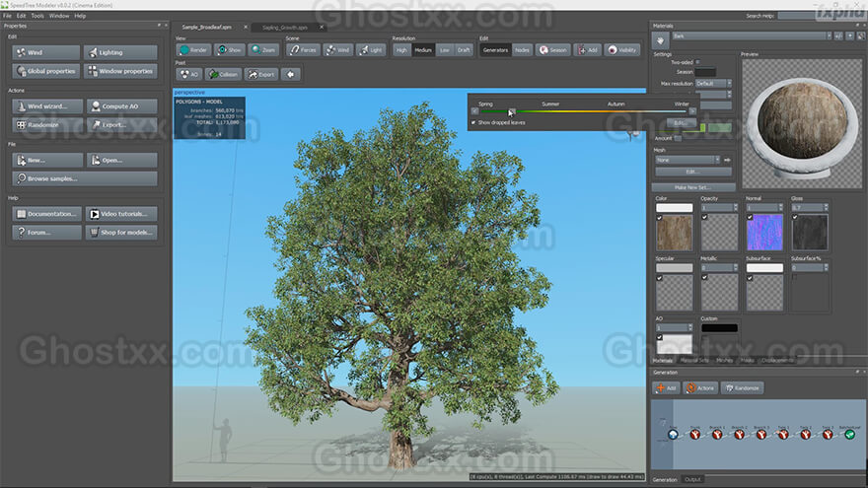Click the season slider handle near Spring
The image size is (868, 488).
(x=512, y=111)
